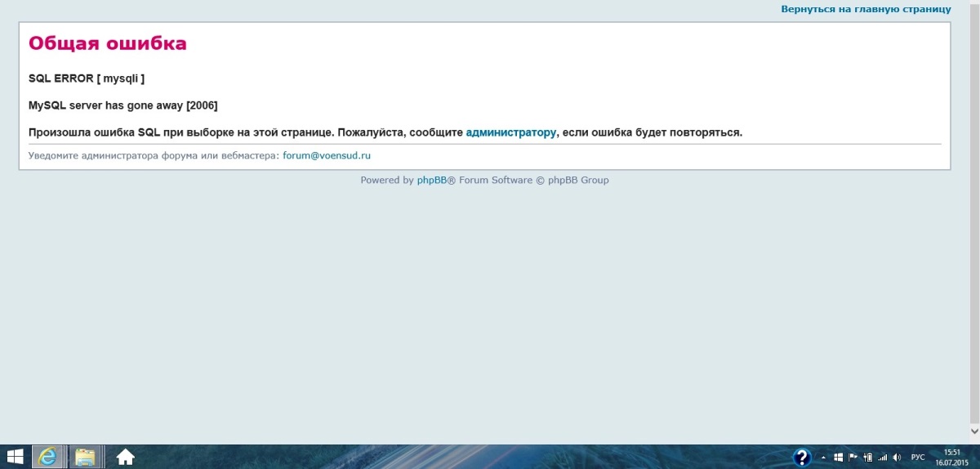Open network signal strength icon
This screenshot has width=980, height=469.
882,458
